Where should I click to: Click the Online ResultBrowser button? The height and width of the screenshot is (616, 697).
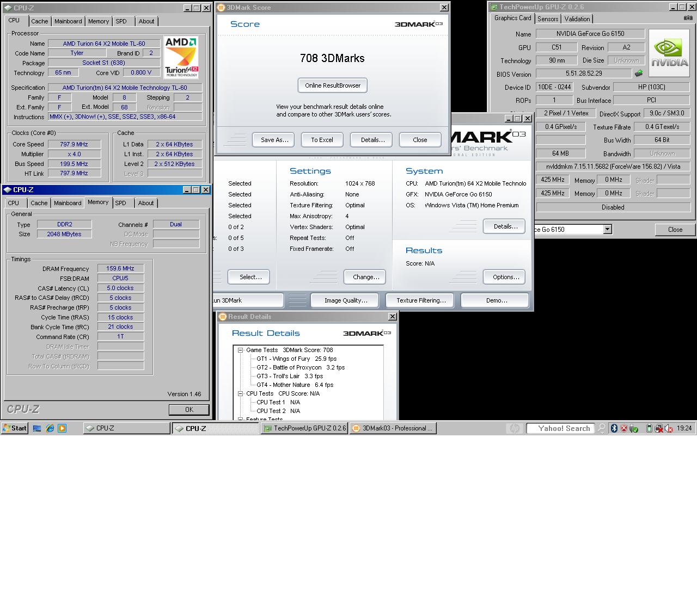(x=333, y=85)
